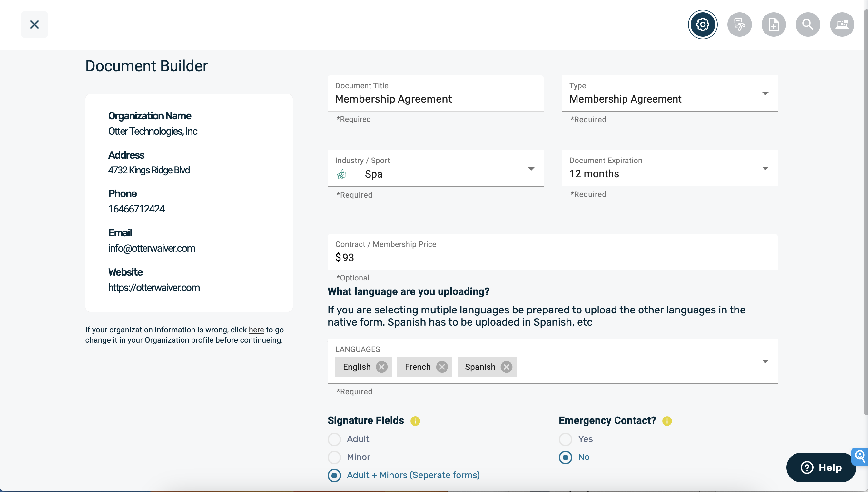This screenshot has width=868, height=492.
Task: Open the Document Expiration dropdown
Action: pos(765,169)
